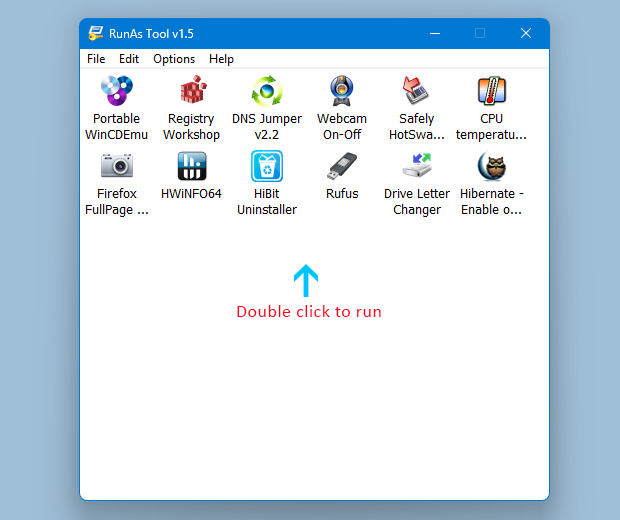Select the HiBit Uninstaller icon

267,166
